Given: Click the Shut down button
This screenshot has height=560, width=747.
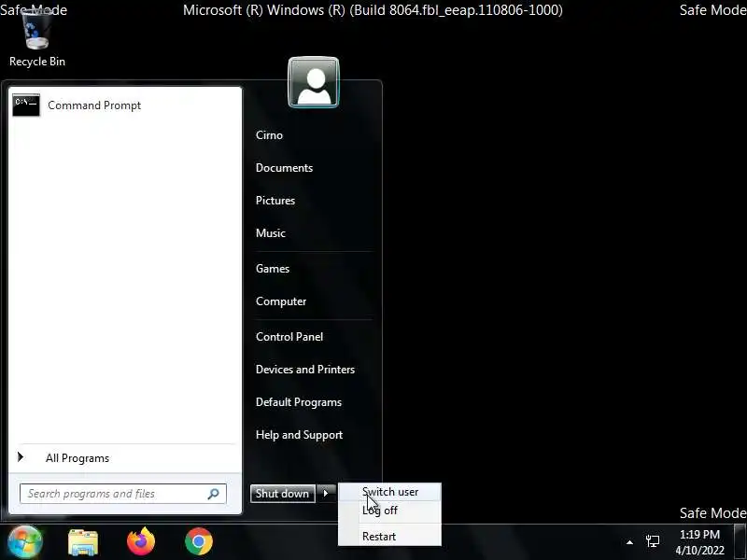Looking at the screenshot, I should point(283,494).
